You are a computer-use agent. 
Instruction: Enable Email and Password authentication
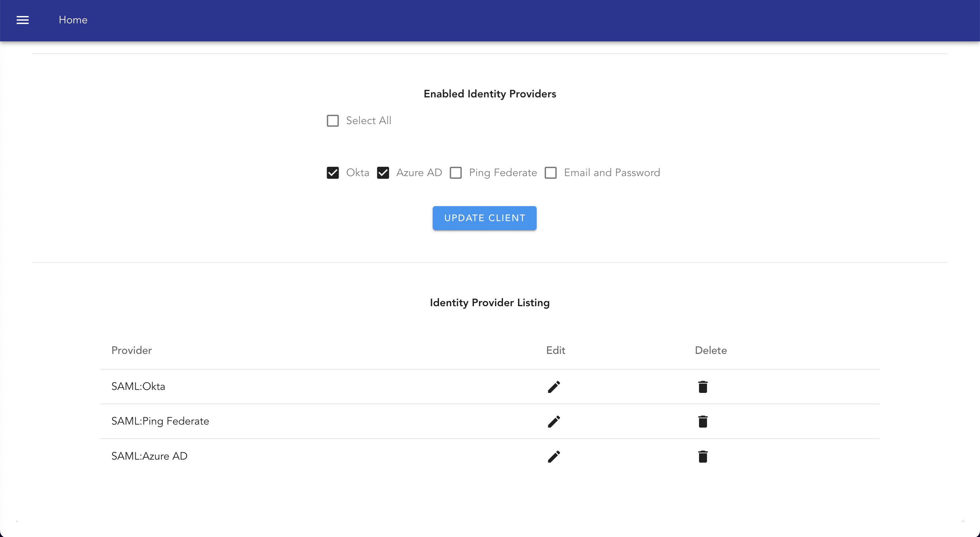pos(551,172)
